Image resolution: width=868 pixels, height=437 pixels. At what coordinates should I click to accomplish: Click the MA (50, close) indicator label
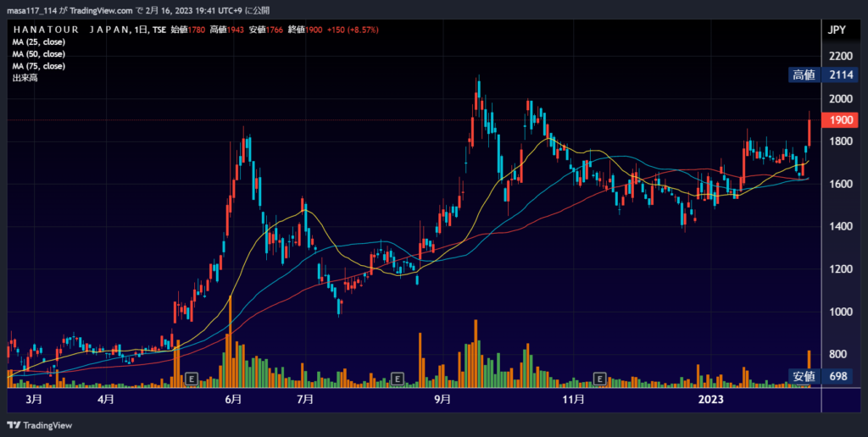point(39,54)
